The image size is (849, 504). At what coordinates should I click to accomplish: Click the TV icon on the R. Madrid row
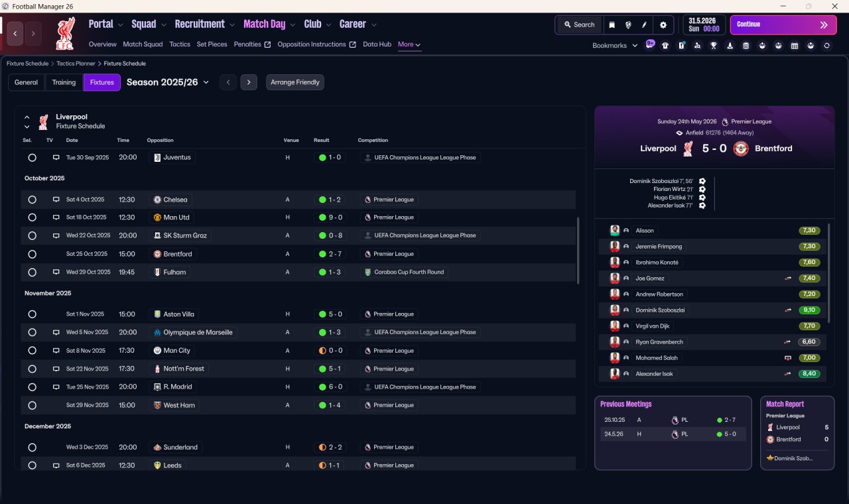click(56, 387)
